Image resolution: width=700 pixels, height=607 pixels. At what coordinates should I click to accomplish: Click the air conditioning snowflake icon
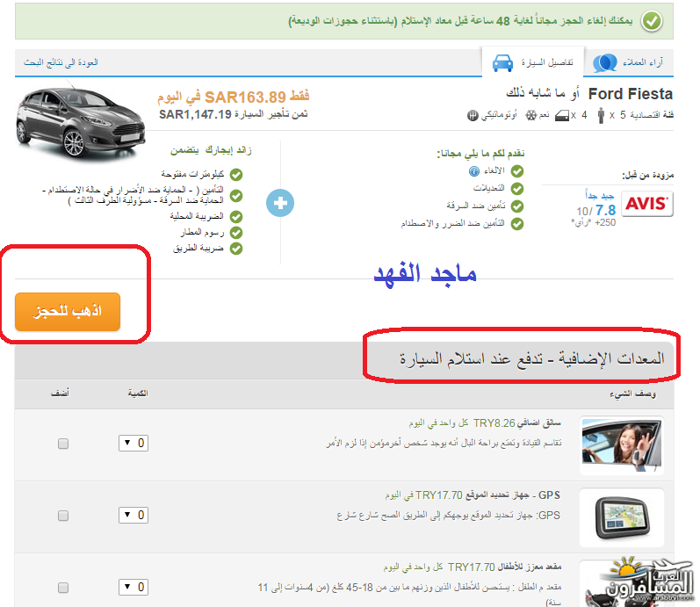530,115
